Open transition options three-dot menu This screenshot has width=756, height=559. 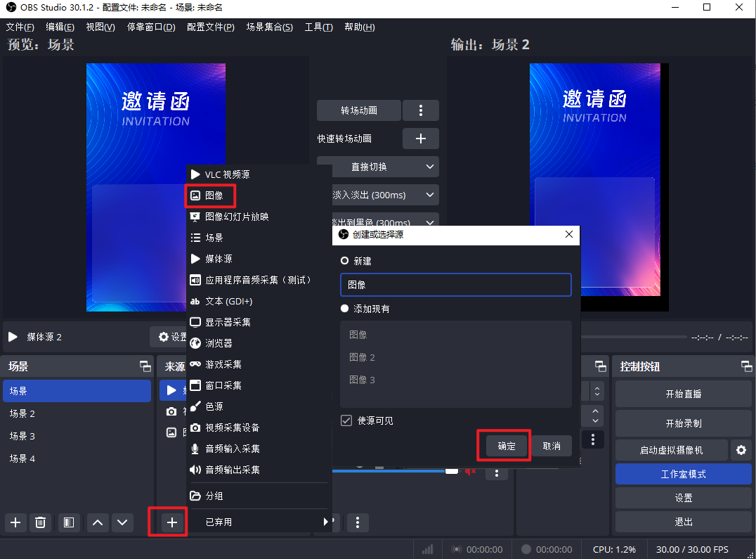[x=420, y=110]
